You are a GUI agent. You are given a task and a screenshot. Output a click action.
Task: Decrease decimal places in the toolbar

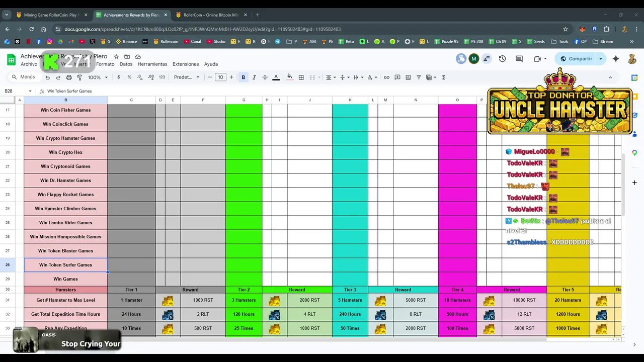point(139,77)
